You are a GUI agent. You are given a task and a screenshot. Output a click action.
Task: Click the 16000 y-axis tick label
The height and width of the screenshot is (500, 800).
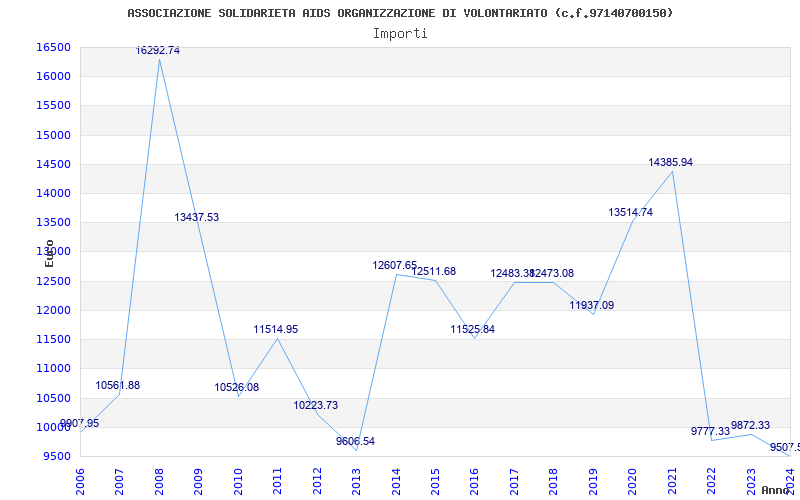pos(54,77)
